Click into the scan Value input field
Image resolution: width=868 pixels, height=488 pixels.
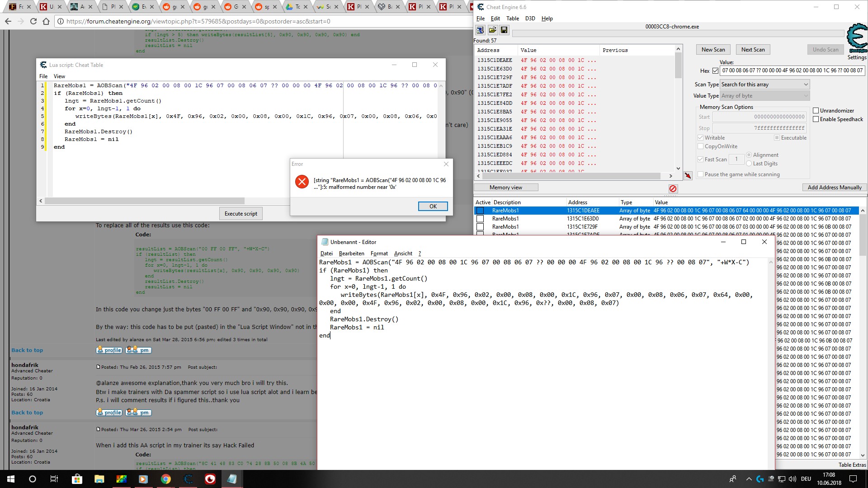pos(791,70)
